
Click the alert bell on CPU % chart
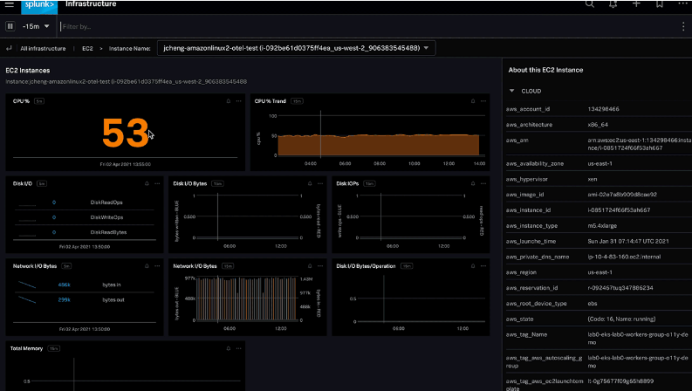[x=228, y=101]
